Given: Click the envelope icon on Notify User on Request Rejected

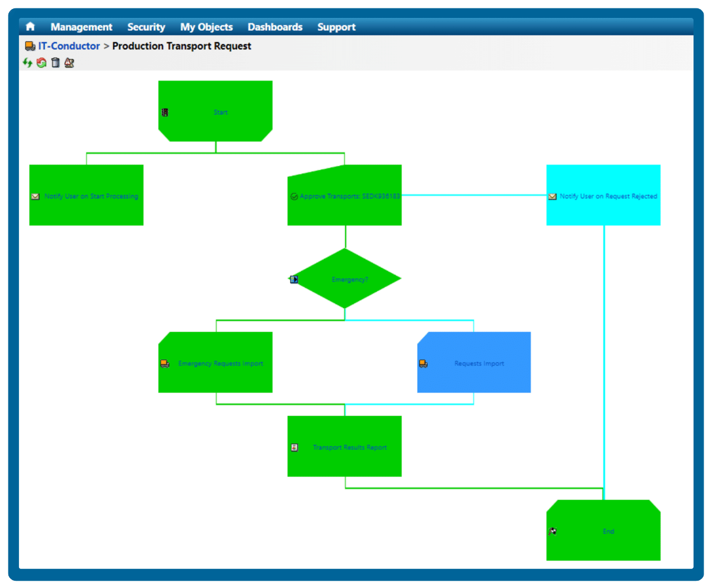Looking at the screenshot, I should click(552, 196).
